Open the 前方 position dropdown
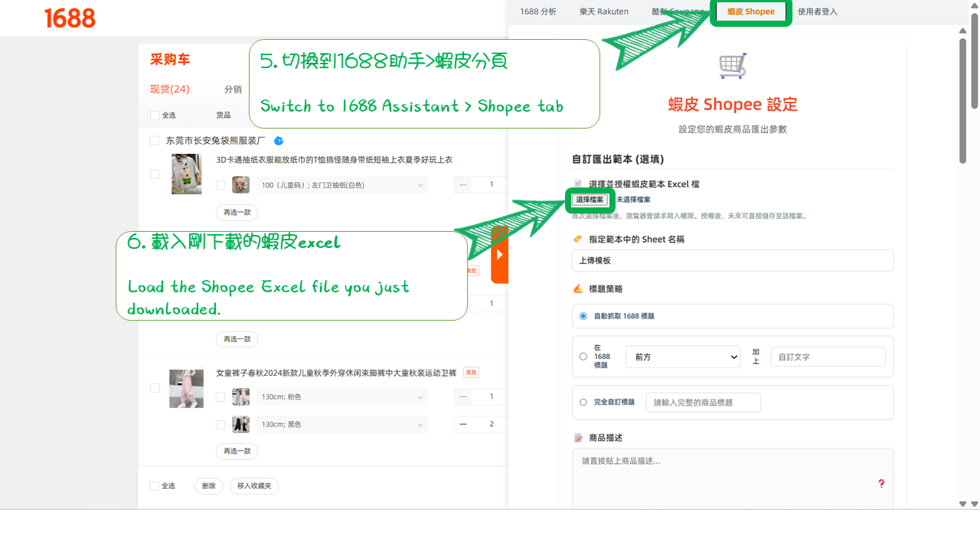 [682, 357]
